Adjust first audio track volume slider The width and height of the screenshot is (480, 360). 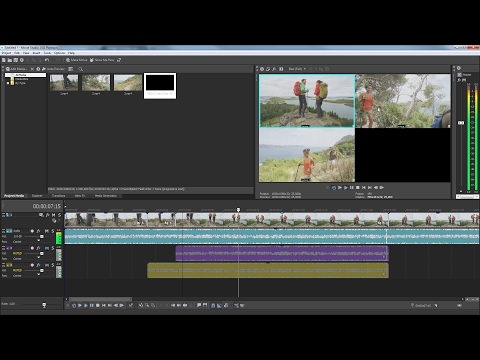(42, 237)
